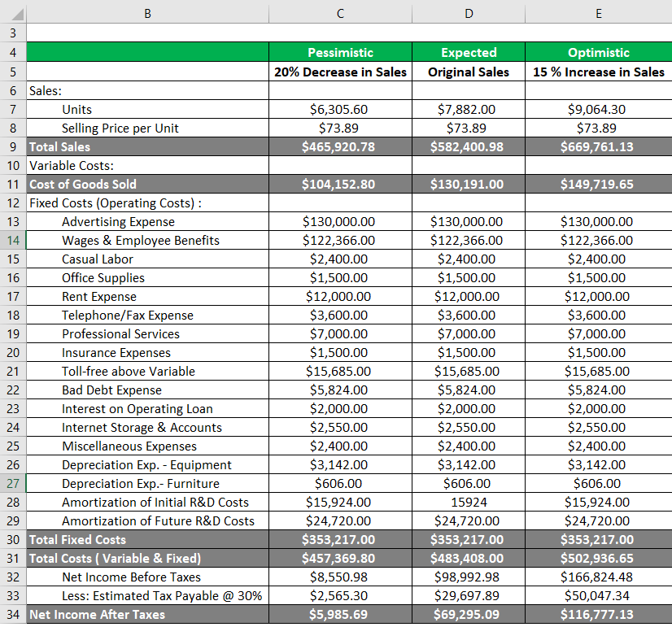The width and height of the screenshot is (672, 627).
Task: Select row 34 by clicking its row number
Action: click(x=13, y=614)
